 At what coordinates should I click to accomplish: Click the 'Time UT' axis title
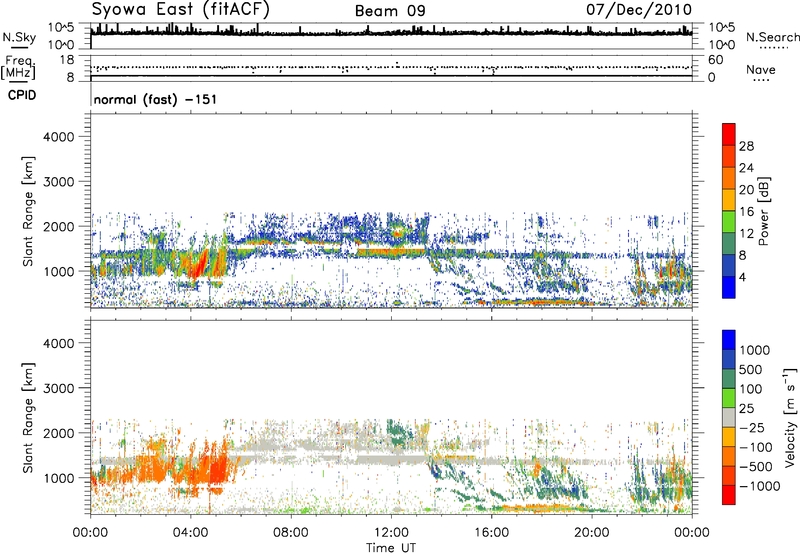(391, 548)
